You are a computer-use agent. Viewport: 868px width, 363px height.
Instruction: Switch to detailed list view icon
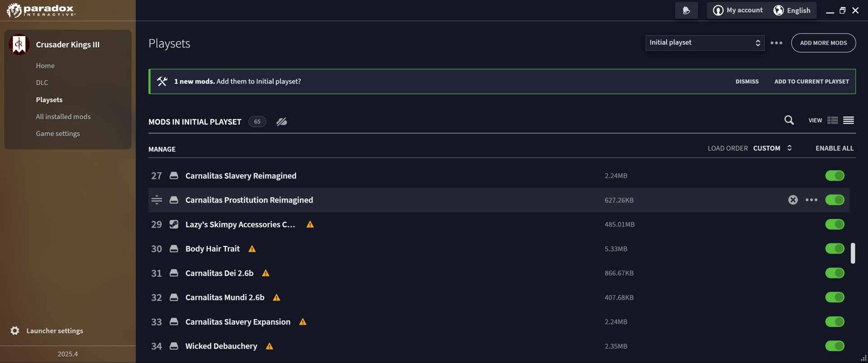[832, 120]
